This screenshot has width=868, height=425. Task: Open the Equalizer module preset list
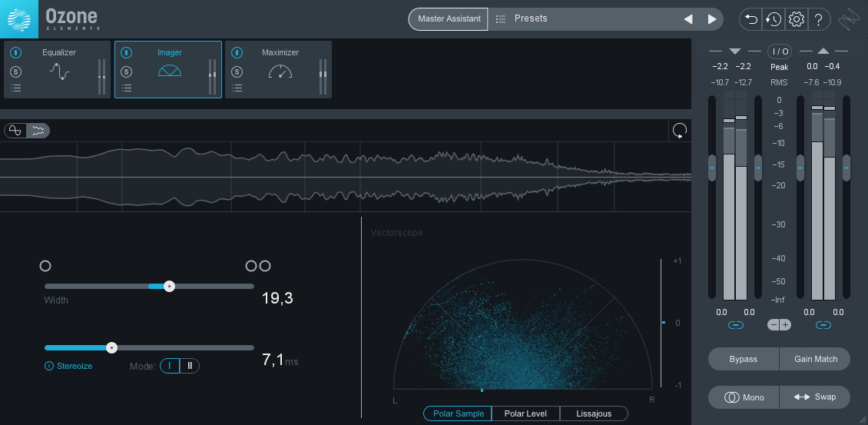click(x=16, y=88)
